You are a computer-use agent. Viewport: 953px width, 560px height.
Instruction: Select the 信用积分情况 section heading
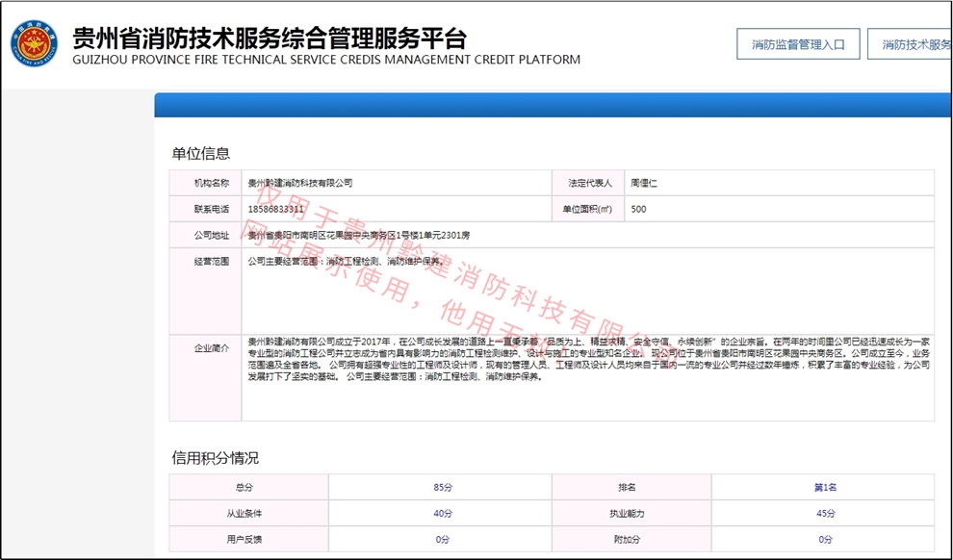(215, 457)
